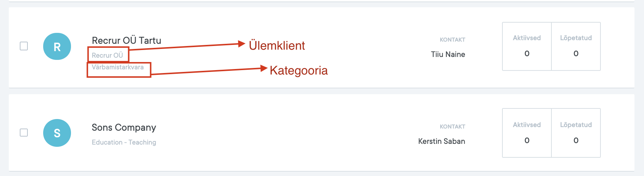This screenshot has height=176, width=644.
Task: Click the KONTAKT label in Recrur row
Action: [452, 40]
